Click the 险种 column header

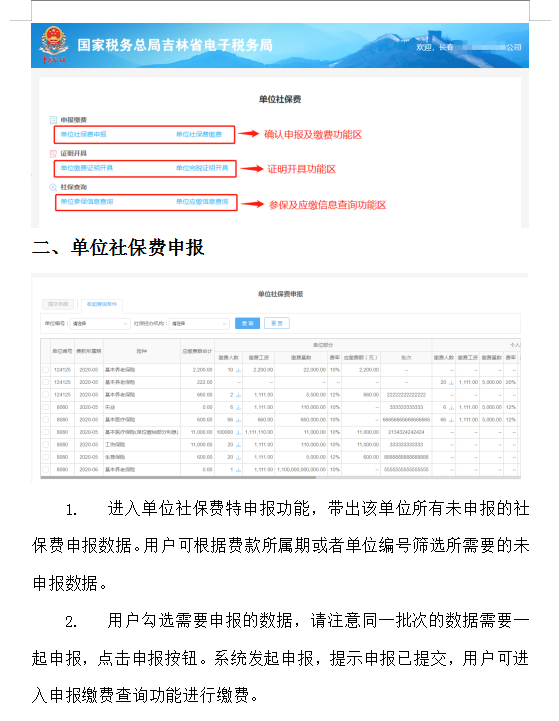click(142, 351)
